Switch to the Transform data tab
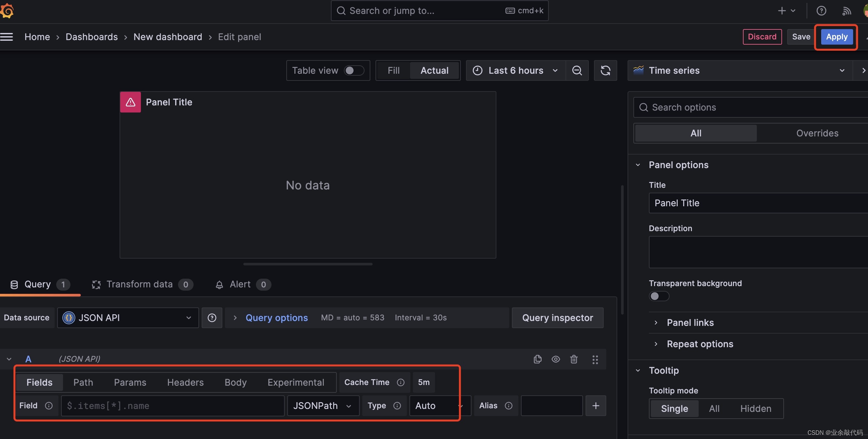This screenshot has height=439, width=868. tap(139, 284)
